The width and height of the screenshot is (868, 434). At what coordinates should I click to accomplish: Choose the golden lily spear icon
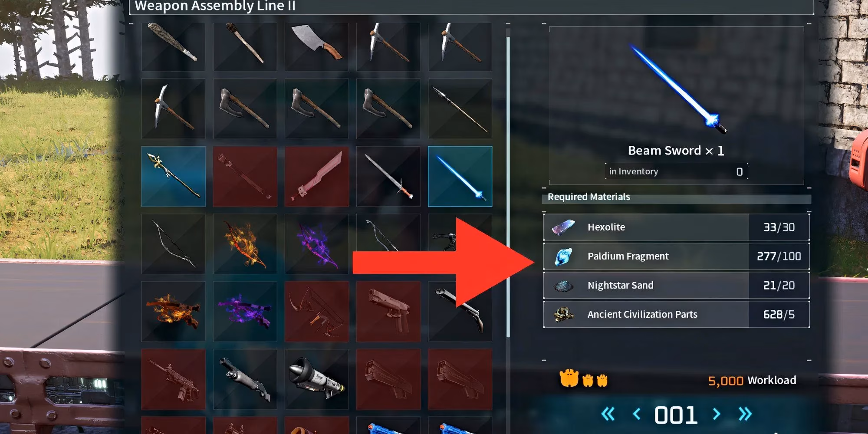173,176
